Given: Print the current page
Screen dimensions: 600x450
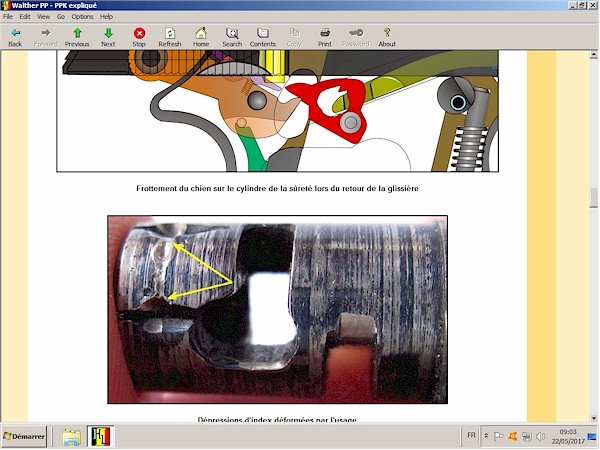Looking at the screenshot, I should click(325, 38).
